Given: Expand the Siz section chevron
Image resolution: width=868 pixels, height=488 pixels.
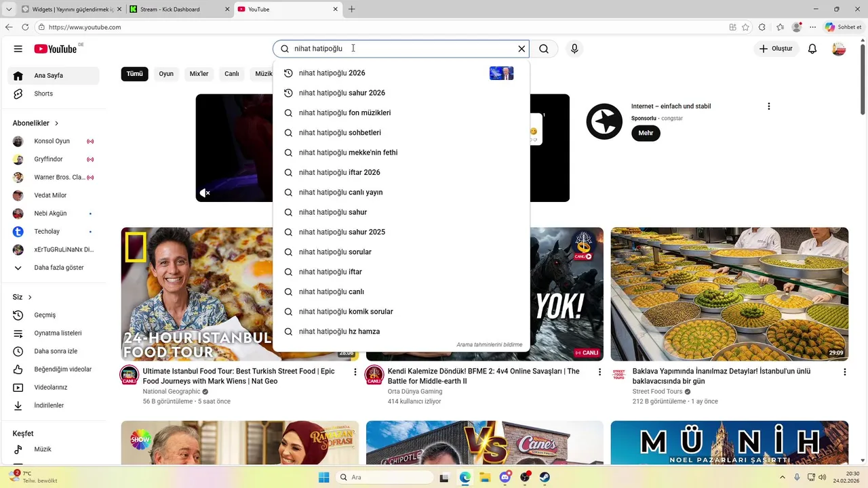Looking at the screenshot, I should [x=30, y=298].
